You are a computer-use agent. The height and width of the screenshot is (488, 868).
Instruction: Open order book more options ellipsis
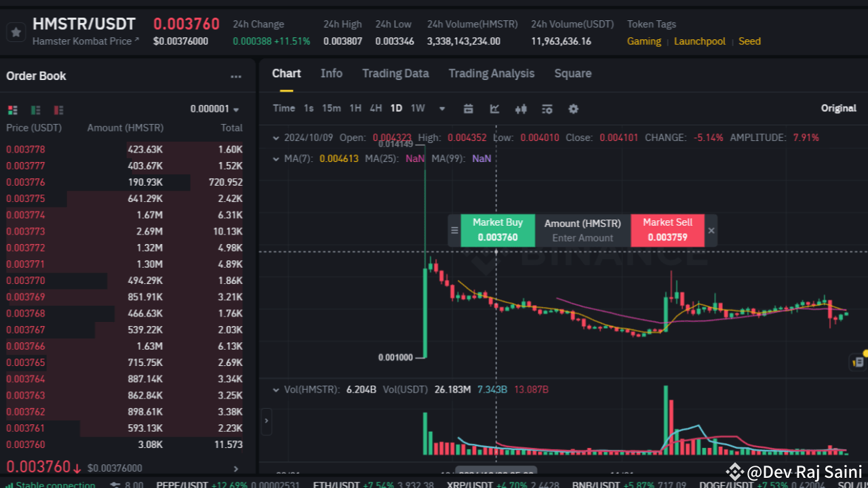(x=236, y=77)
